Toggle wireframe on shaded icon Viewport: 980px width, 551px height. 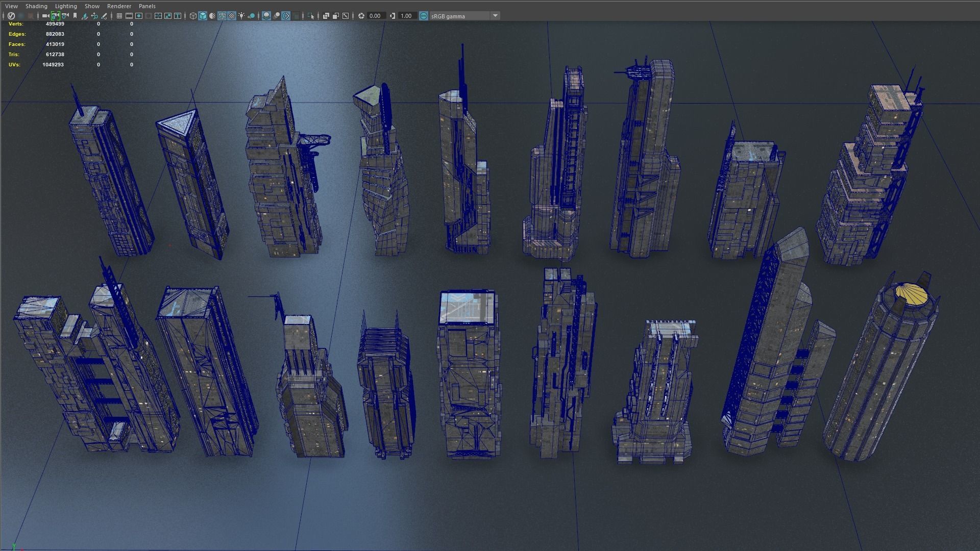[x=222, y=16]
